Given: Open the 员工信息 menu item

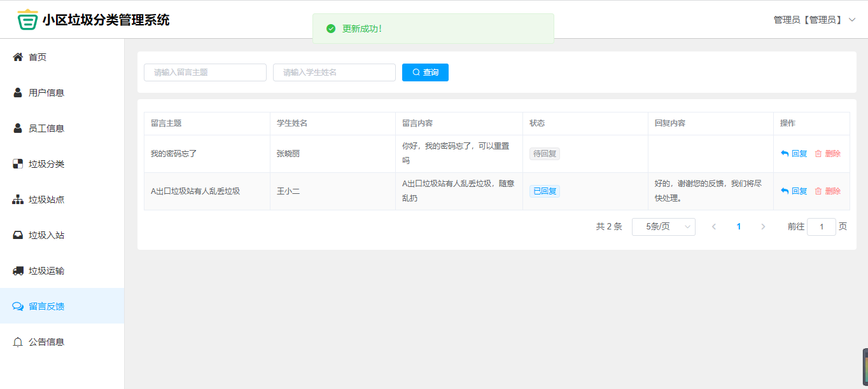Looking at the screenshot, I should (46, 128).
